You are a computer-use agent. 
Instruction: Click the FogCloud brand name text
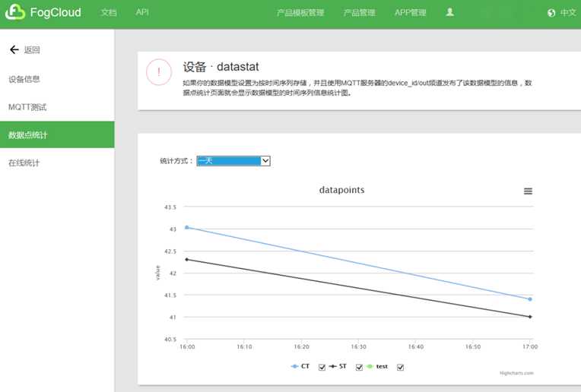(56, 13)
